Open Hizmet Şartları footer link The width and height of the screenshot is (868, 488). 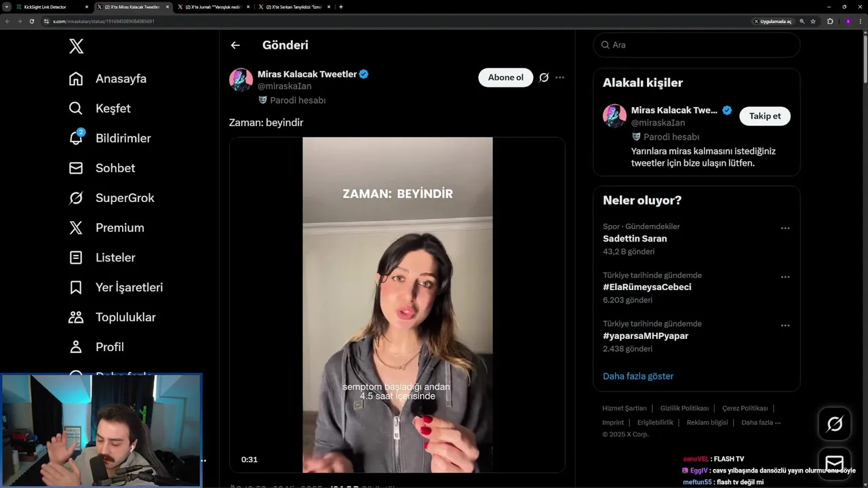click(625, 408)
